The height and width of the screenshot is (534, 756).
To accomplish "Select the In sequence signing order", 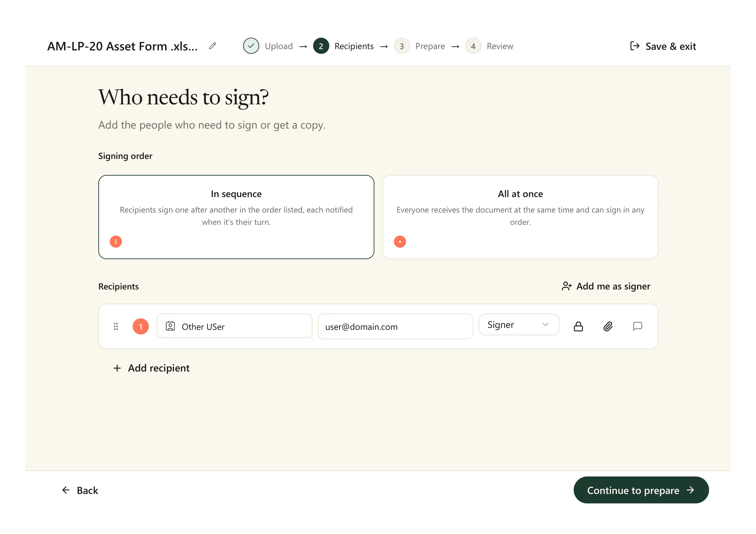I will coord(236,217).
